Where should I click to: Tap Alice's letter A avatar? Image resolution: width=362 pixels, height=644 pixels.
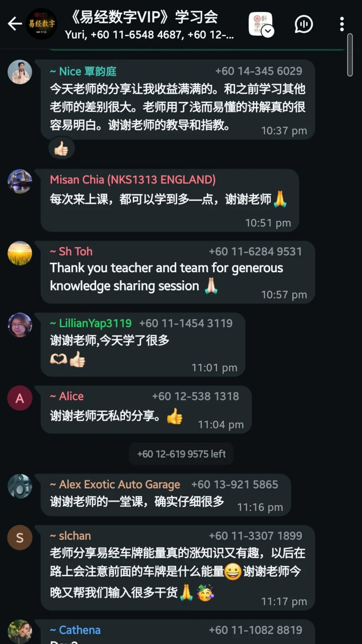(20, 398)
